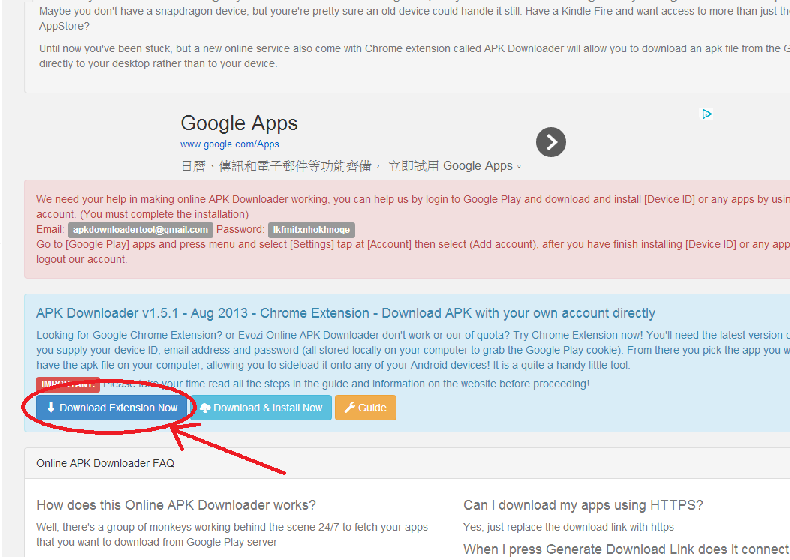
Task: Click the APK Downloader v1.5.1 heading
Action: (x=345, y=313)
